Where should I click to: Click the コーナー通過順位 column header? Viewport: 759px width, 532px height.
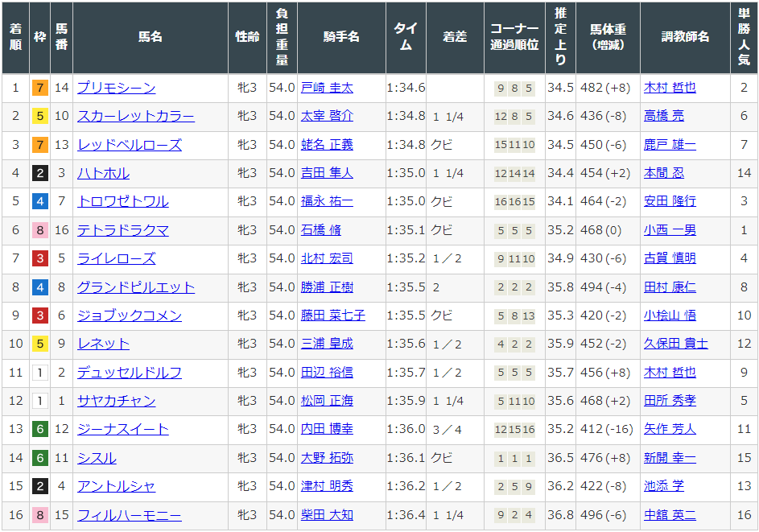click(x=514, y=37)
